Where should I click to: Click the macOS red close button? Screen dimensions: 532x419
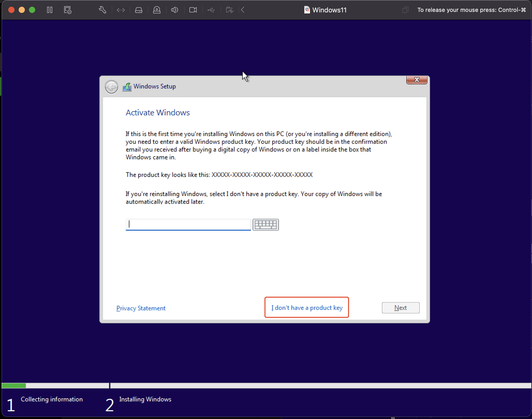click(11, 10)
